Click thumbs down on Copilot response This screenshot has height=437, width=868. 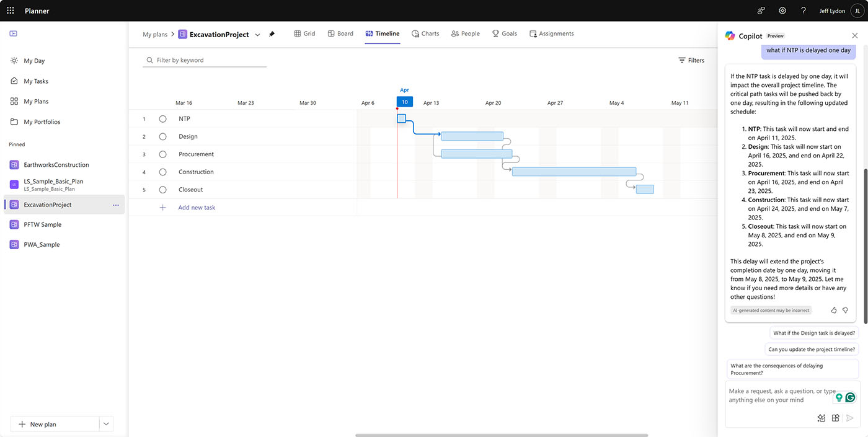[x=845, y=310]
